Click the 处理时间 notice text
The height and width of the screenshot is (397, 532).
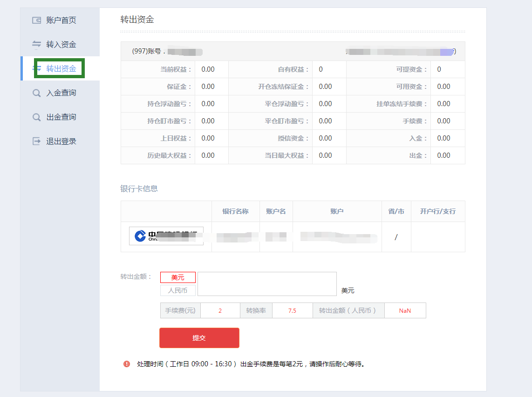pyautogui.click(x=251, y=364)
